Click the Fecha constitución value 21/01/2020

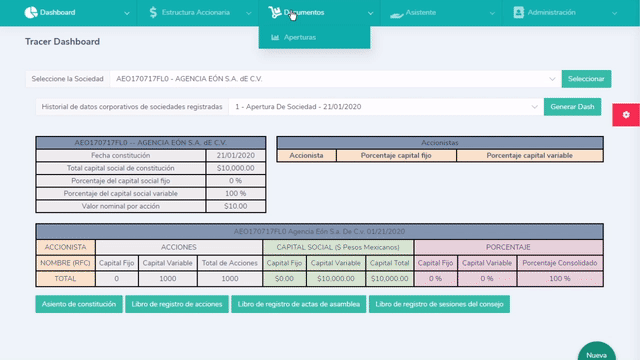pyautogui.click(x=236, y=156)
